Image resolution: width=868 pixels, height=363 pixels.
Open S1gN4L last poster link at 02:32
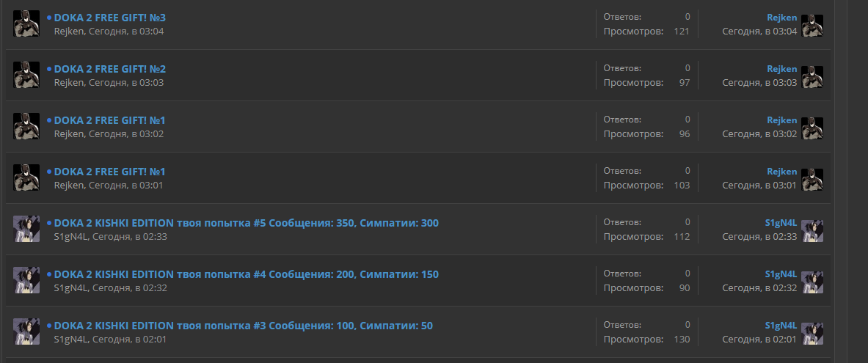781,274
